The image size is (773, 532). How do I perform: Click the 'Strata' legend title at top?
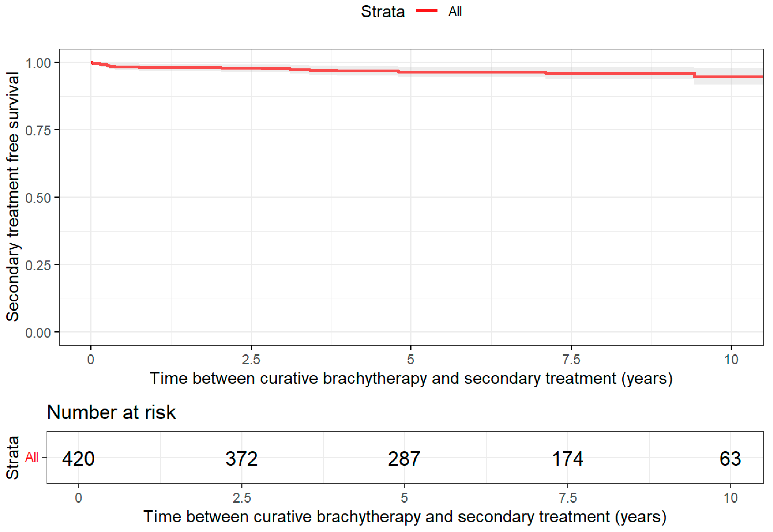coord(382,12)
